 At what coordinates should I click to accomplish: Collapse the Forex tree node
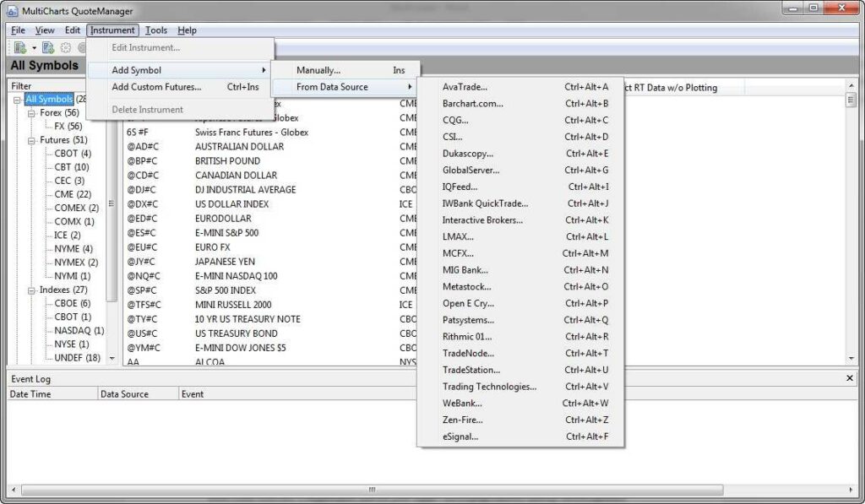(32, 113)
